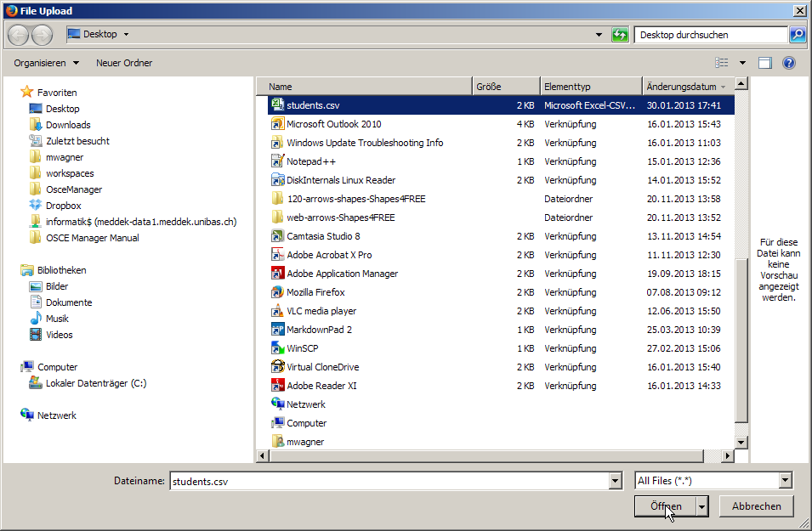
Task: Click the Abbrechen button
Action: 756,506
